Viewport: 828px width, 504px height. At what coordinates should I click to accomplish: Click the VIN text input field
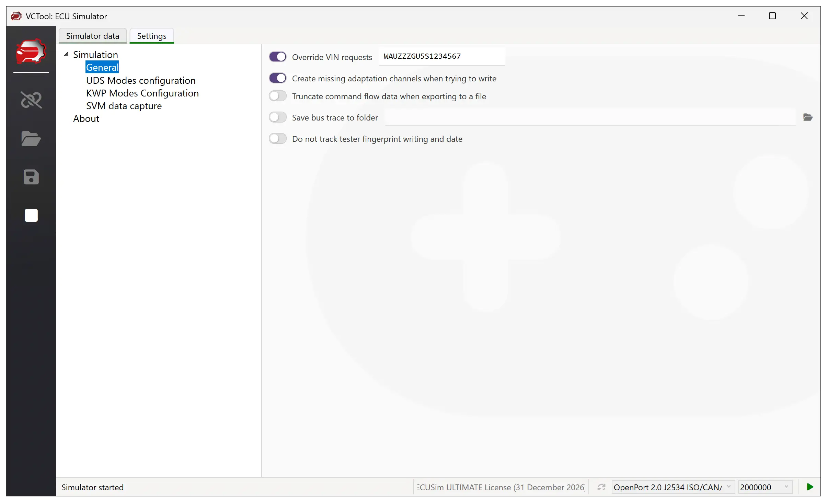click(x=441, y=56)
